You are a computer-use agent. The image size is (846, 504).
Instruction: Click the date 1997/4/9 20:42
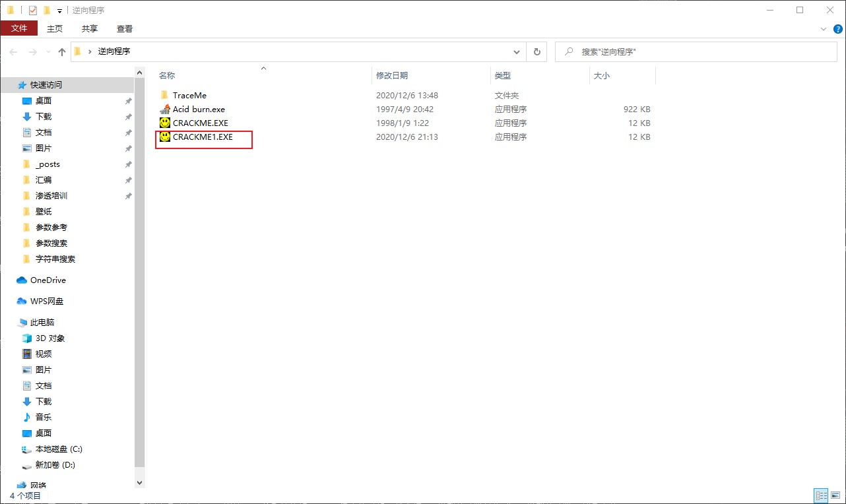coord(405,110)
